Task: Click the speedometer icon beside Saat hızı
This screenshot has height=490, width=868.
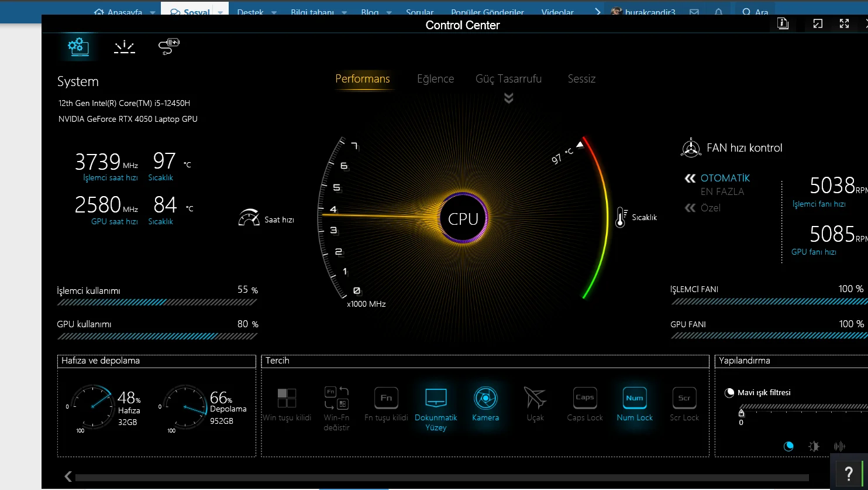Action: click(x=249, y=218)
